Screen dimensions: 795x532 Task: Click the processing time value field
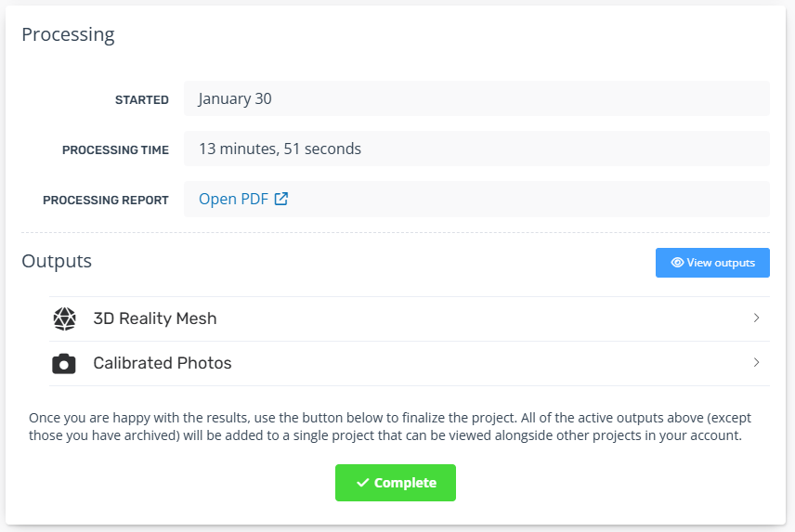click(x=476, y=149)
